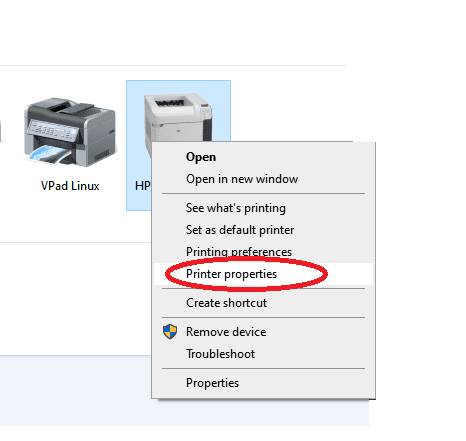The height and width of the screenshot is (441, 466).
Task: Choose Open in new window
Action: pyautogui.click(x=242, y=179)
